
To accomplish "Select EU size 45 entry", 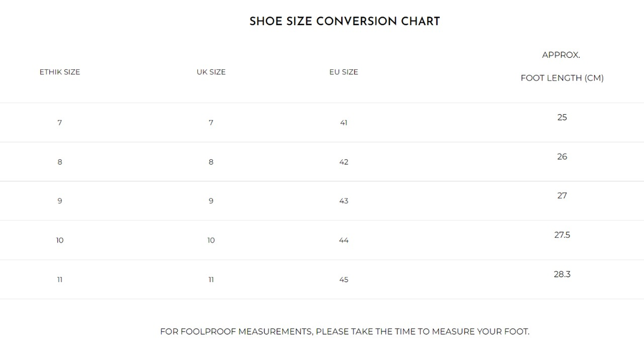I will [344, 280].
